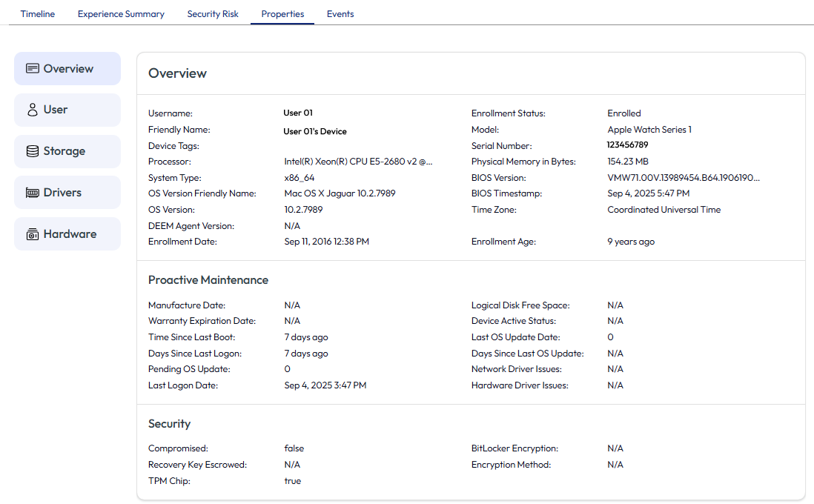Click the Storage database icon
814x504 pixels.
pos(32,151)
